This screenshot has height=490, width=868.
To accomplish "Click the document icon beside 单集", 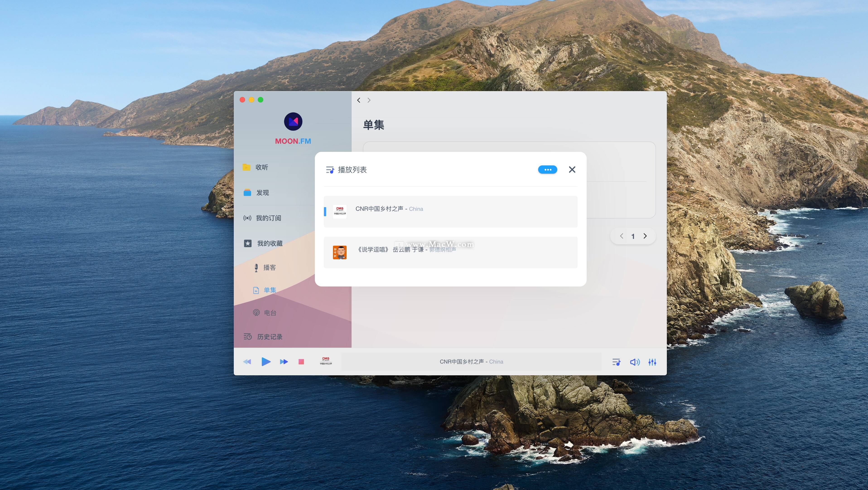I will tap(256, 290).
